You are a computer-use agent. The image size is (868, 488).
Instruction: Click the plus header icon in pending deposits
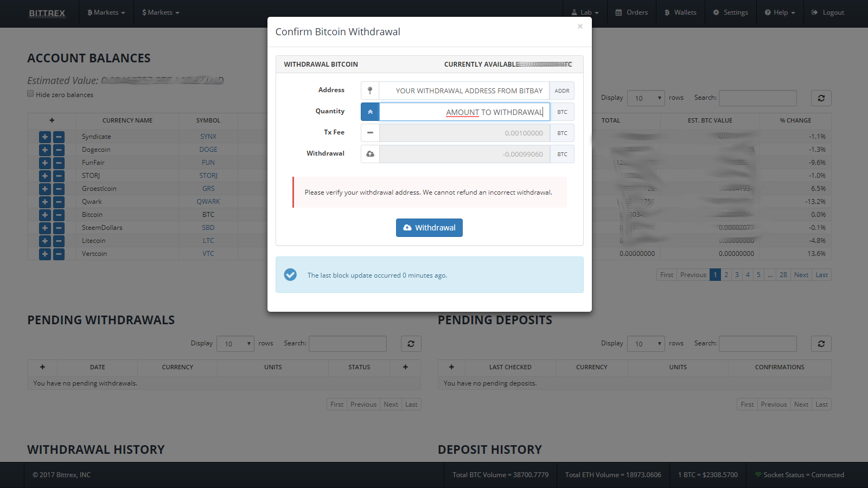pos(451,367)
